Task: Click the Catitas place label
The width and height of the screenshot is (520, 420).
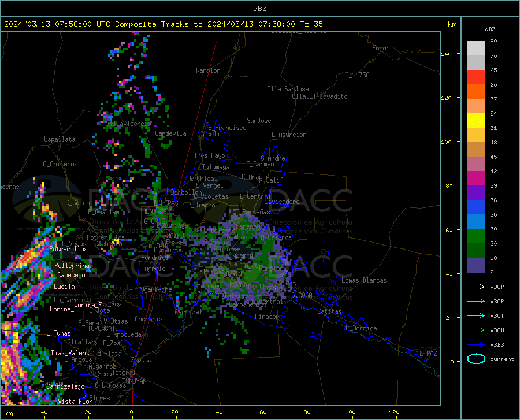Action: pyautogui.click(x=330, y=311)
